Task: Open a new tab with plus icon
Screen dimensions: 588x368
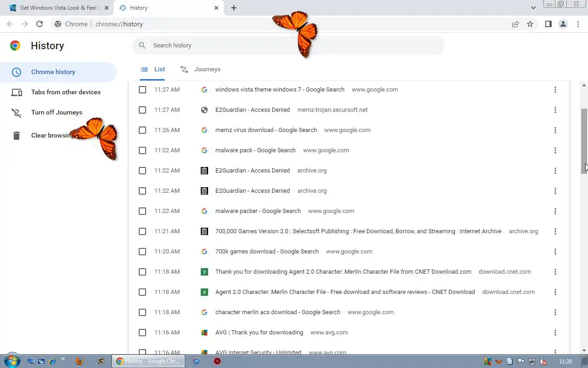Action: click(234, 8)
